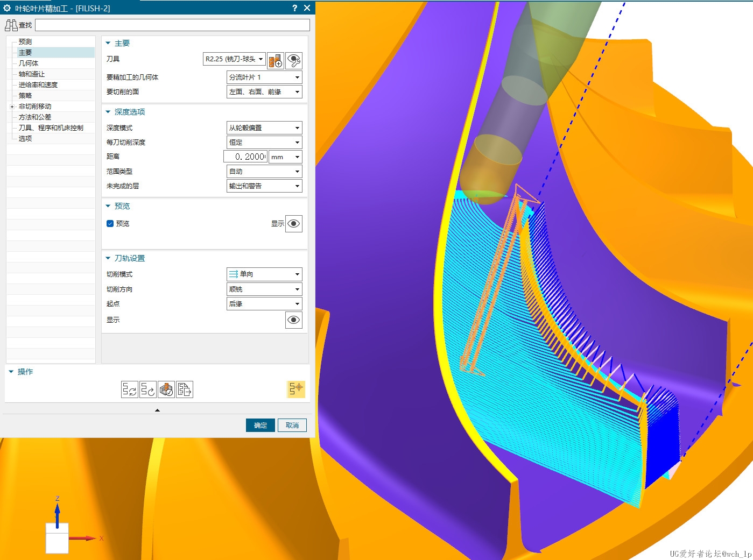This screenshot has height=560, width=753.
Task: Open the 要切削的面 dropdown
Action: 264,92
